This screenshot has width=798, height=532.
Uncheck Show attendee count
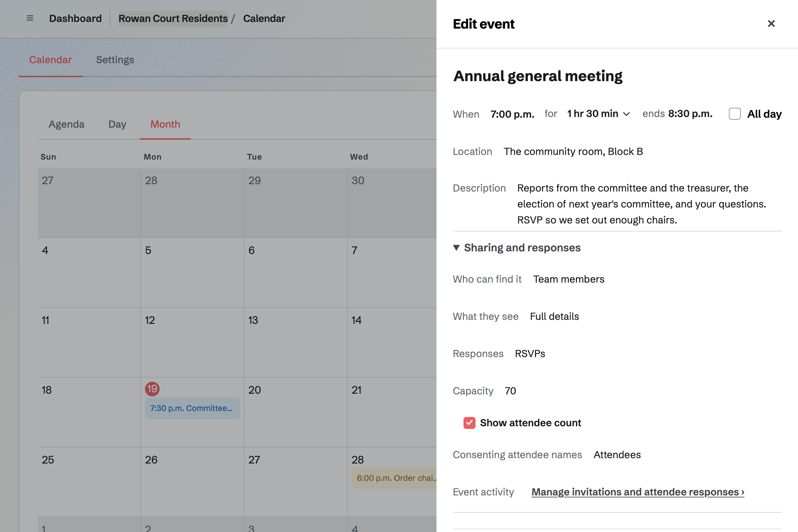pyautogui.click(x=469, y=423)
